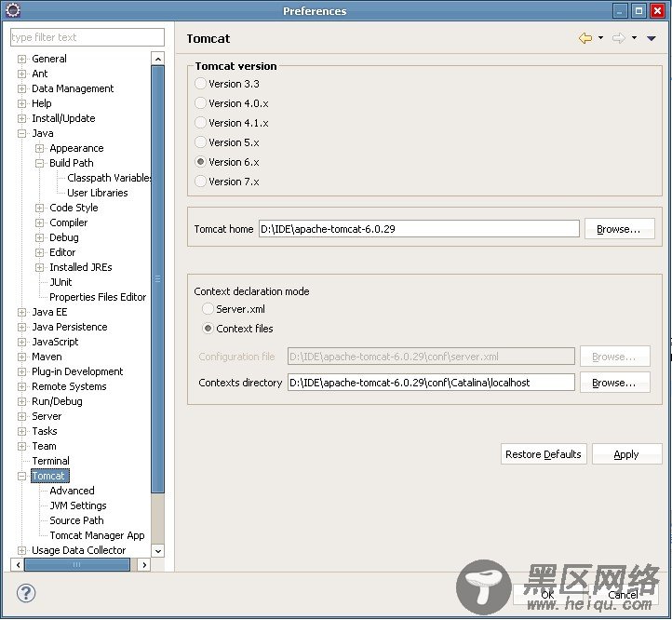Click the tree vertical scrollbar thumb
Image resolution: width=672 pixels, height=620 pixels.
(157, 279)
